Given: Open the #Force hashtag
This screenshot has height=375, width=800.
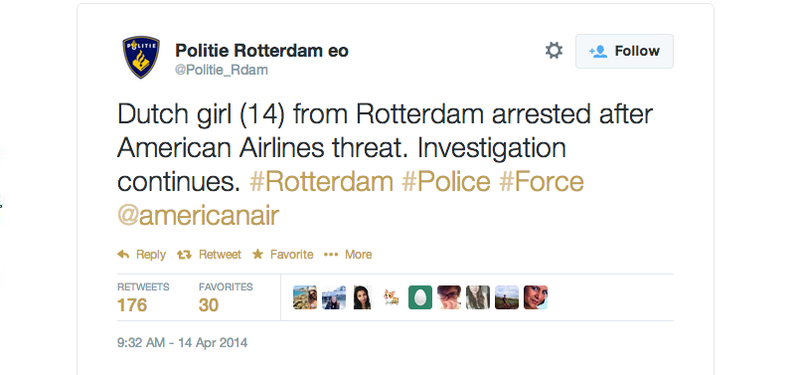Looking at the screenshot, I should [541, 182].
